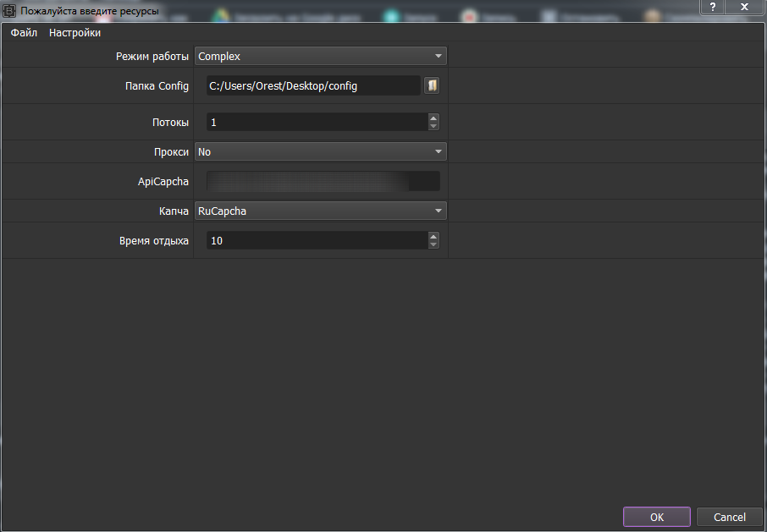Click the Прокси label
767x532 pixels.
[171, 152]
